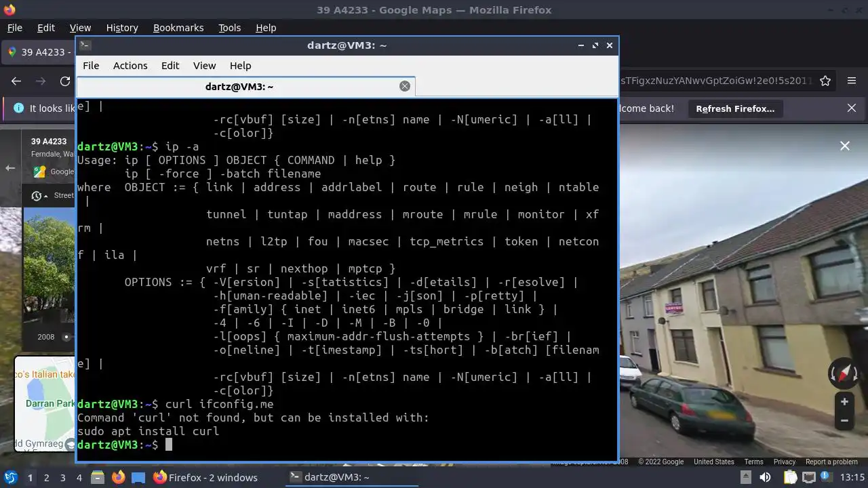Switch to workspace 4

click(x=79, y=478)
